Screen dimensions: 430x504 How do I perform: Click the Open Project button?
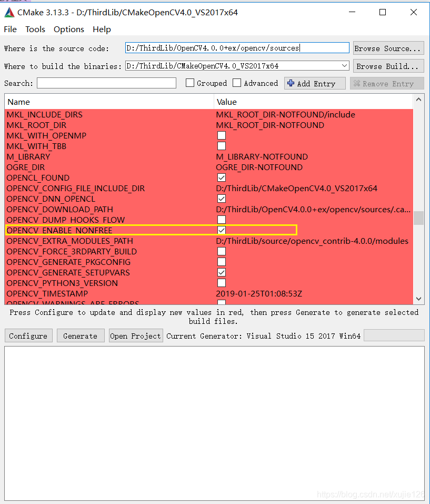[x=136, y=335]
